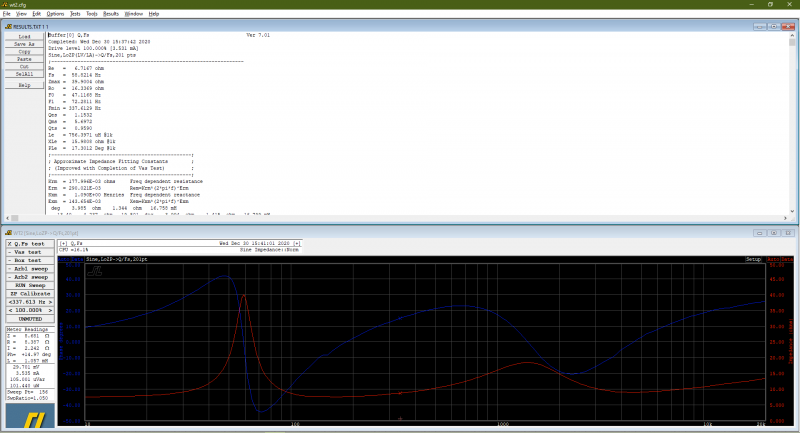The width and height of the screenshot is (800, 433).
Task: Click the 'Drive level 100.000%' line
Action: (x=93, y=48)
